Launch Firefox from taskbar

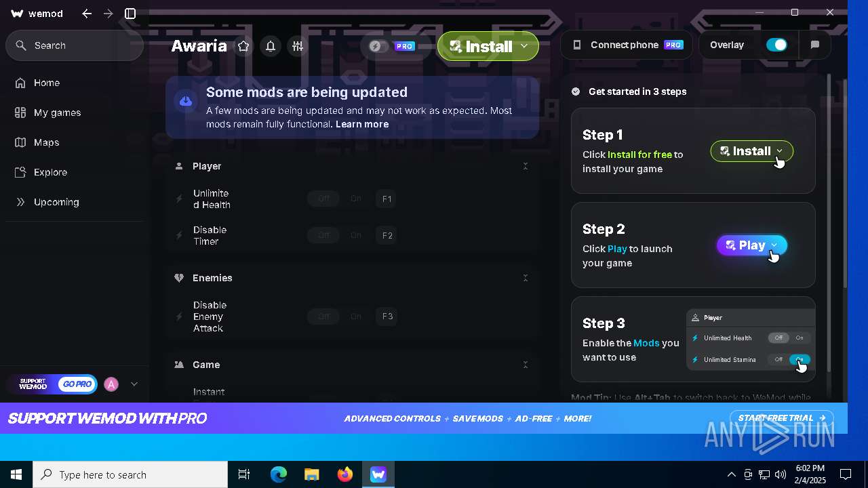click(345, 474)
